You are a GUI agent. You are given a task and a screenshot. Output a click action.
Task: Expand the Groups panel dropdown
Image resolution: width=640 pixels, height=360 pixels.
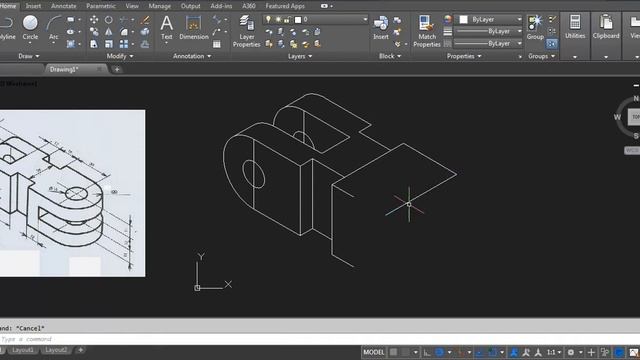coord(542,56)
